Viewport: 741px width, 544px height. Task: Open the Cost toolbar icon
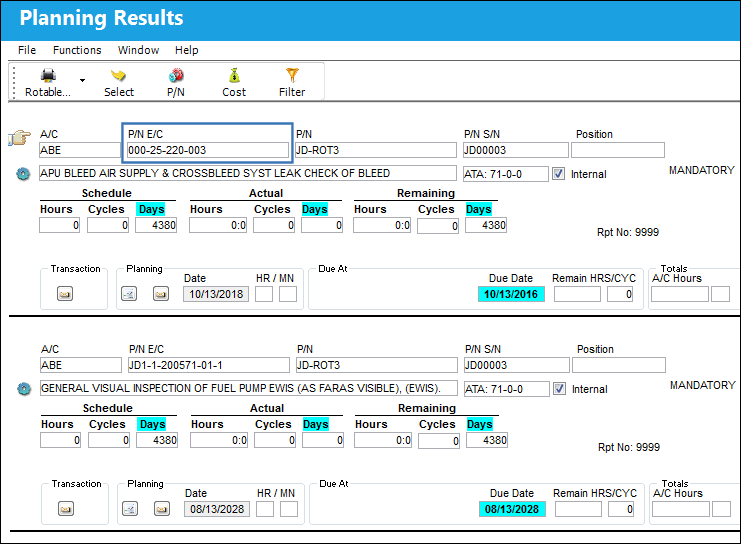pyautogui.click(x=234, y=76)
